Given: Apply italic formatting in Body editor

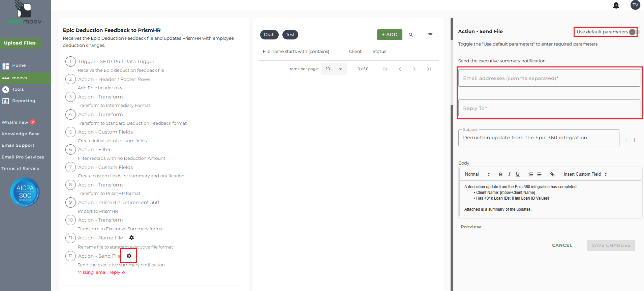Looking at the screenshot, I should pos(509,174).
